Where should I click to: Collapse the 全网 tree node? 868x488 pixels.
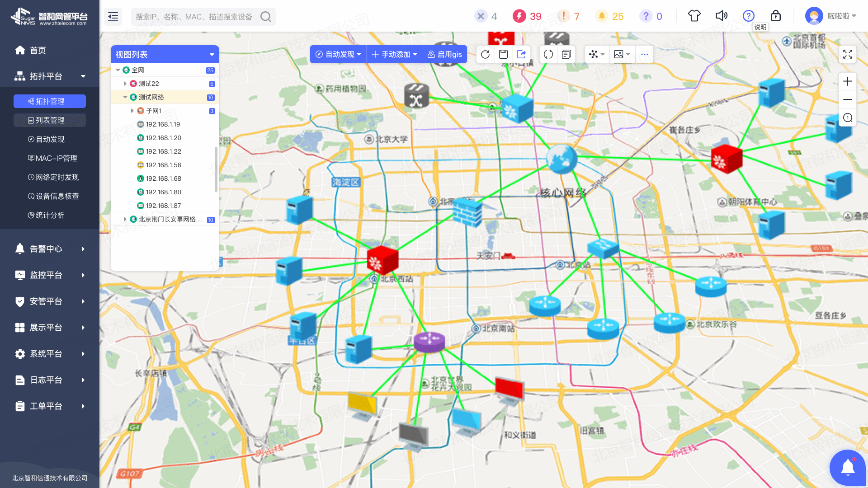tap(118, 70)
